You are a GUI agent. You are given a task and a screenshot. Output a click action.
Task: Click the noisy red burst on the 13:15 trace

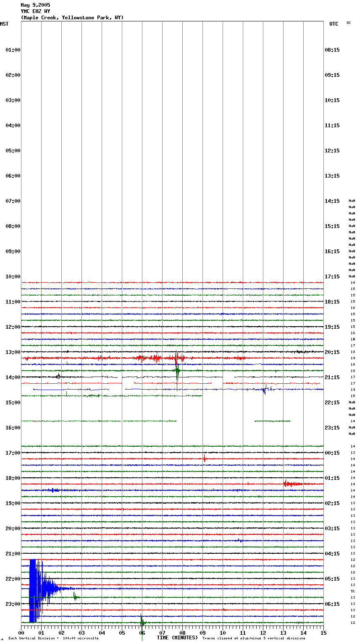pyautogui.click(x=160, y=358)
